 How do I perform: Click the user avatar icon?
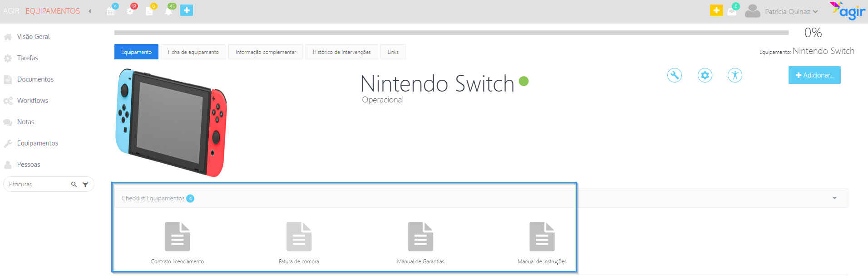[x=752, y=11]
